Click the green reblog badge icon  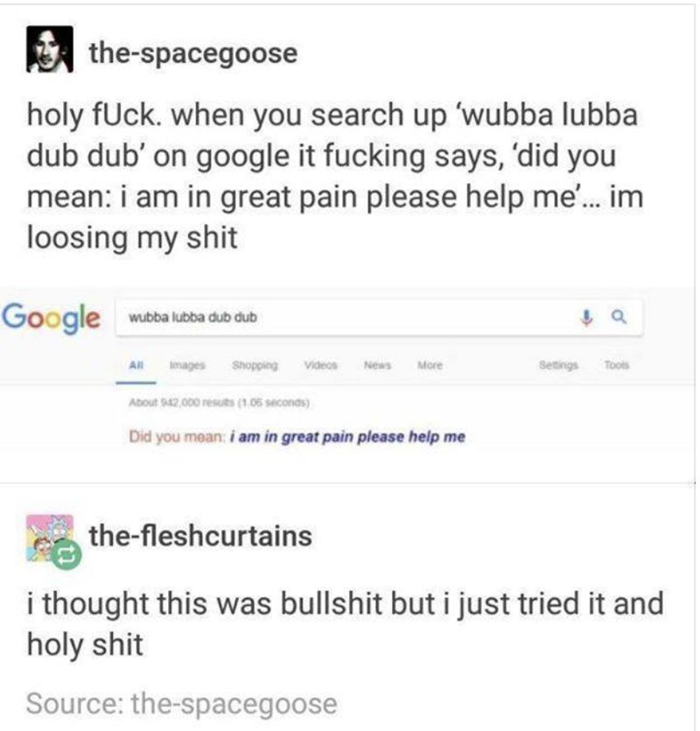[66, 556]
